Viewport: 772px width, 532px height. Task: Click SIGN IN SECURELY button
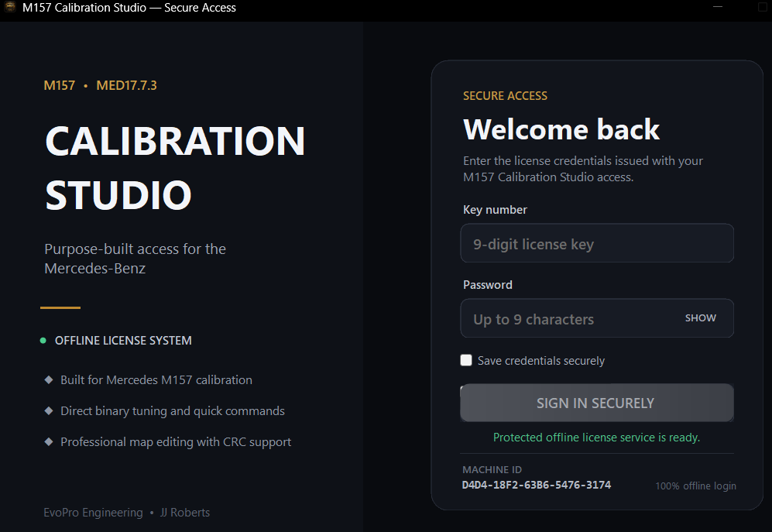[597, 403]
